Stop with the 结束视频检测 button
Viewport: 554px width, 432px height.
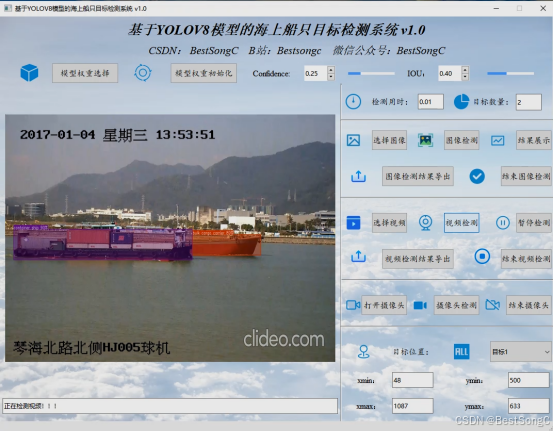click(x=526, y=259)
